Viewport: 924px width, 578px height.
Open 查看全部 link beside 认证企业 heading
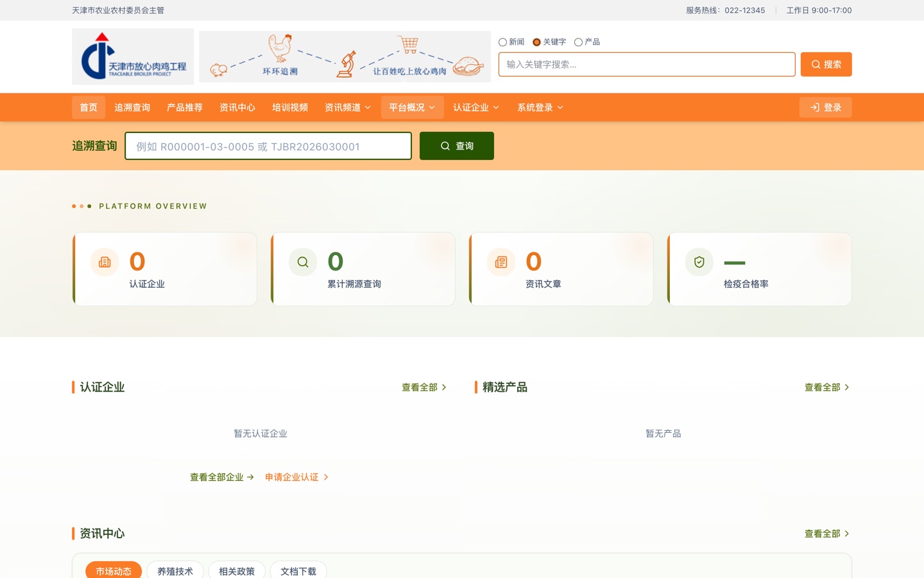click(x=424, y=387)
